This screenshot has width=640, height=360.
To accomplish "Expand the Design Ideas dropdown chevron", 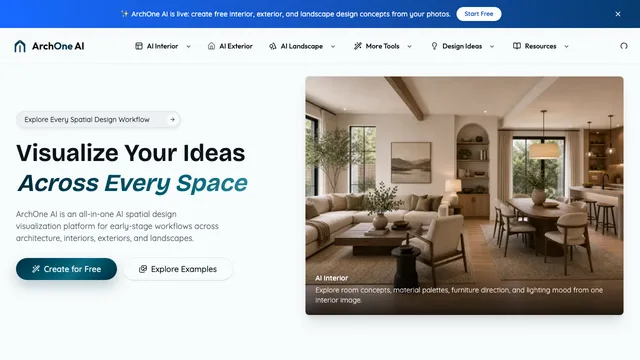I will point(492,47).
